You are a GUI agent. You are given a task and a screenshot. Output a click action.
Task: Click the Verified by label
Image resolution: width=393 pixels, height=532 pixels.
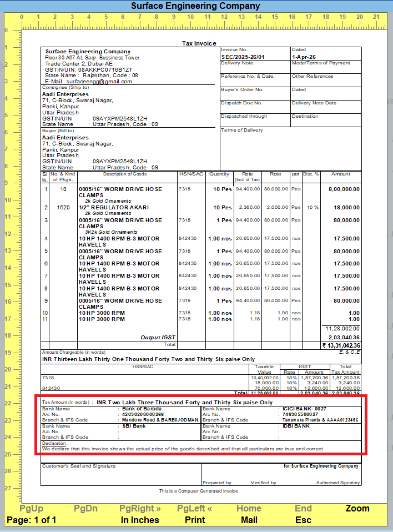tap(263, 483)
